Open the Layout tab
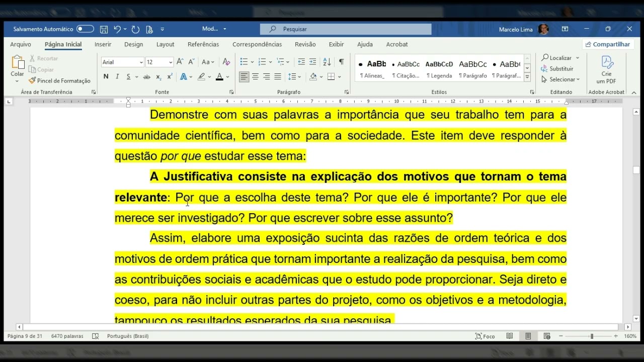 coord(165,44)
